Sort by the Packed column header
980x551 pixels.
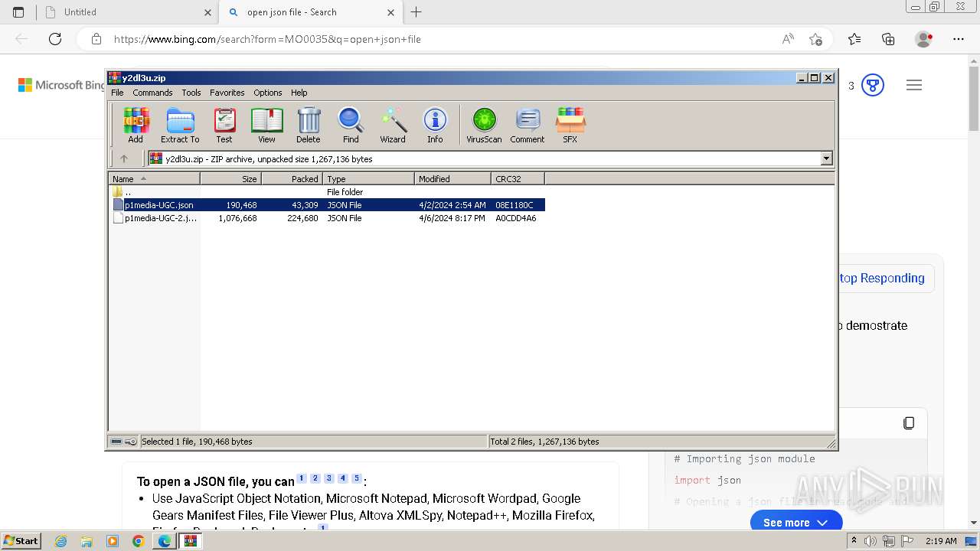[292, 178]
